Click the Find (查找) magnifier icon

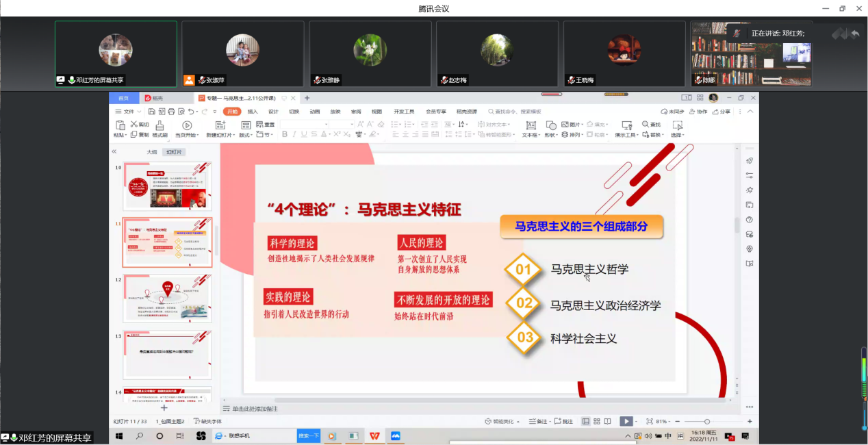[646, 125]
